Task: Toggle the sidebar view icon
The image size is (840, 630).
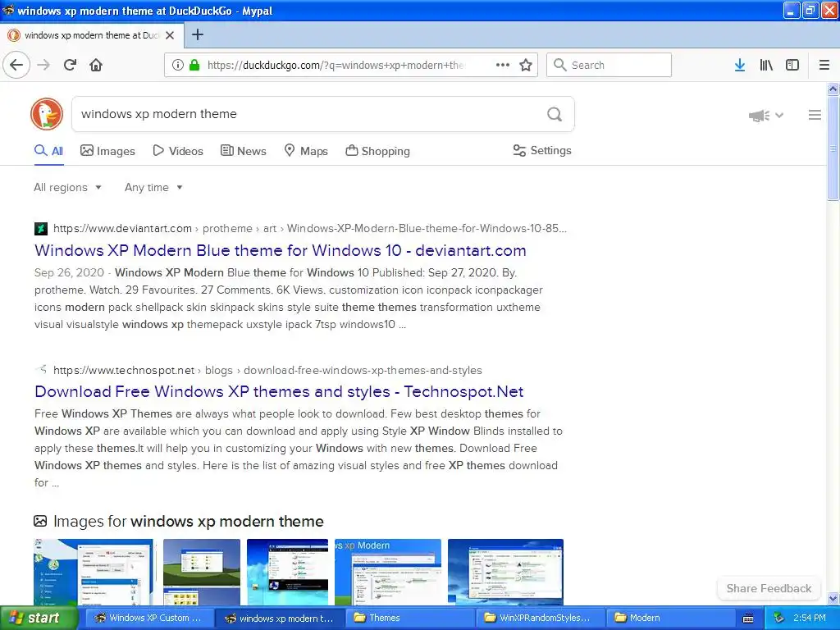Action: (792, 65)
